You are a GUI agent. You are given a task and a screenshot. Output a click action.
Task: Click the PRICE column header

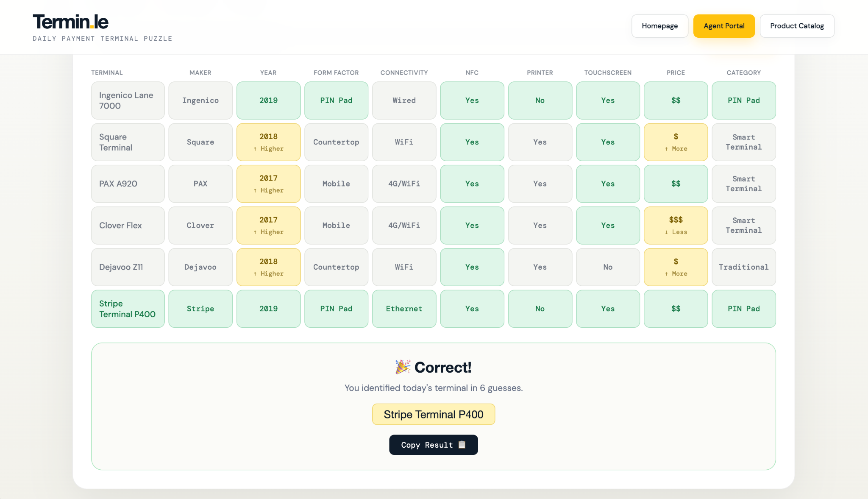click(676, 72)
